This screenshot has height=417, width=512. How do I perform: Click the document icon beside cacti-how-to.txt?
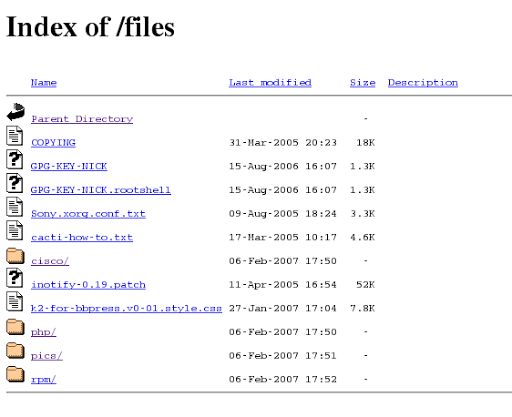(15, 230)
